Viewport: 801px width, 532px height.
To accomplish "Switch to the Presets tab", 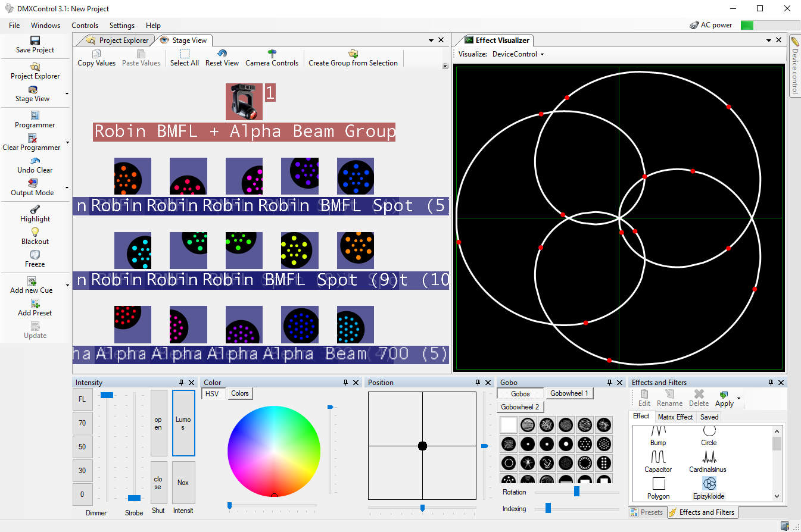I will tap(647, 512).
